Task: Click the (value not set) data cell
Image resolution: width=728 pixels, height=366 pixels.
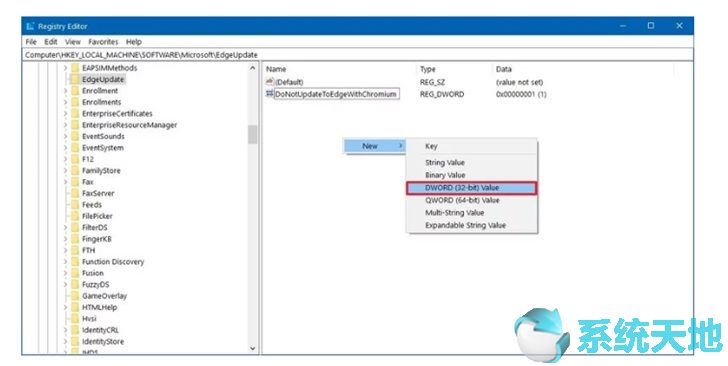Action: pos(519,82)
